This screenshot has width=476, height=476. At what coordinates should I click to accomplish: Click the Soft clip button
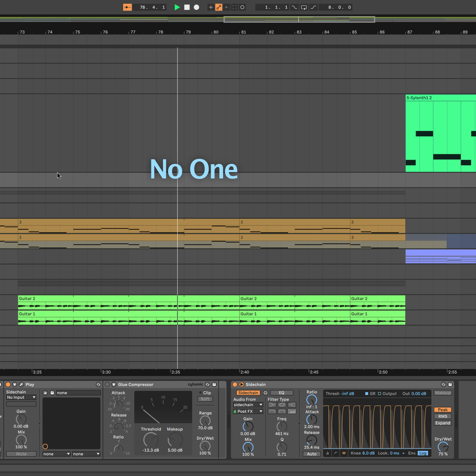[205, 399]
